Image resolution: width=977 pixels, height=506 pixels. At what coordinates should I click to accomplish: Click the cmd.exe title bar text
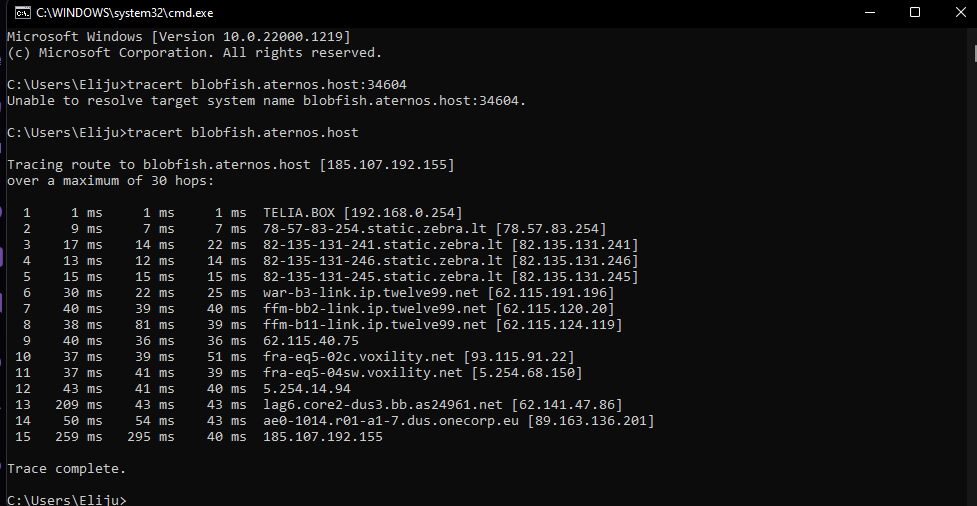(x=125, y=12)
